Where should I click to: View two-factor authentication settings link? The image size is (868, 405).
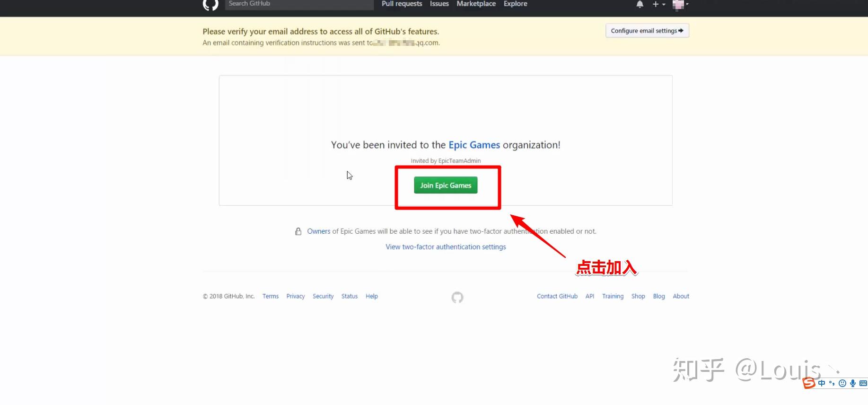[446, 247]
